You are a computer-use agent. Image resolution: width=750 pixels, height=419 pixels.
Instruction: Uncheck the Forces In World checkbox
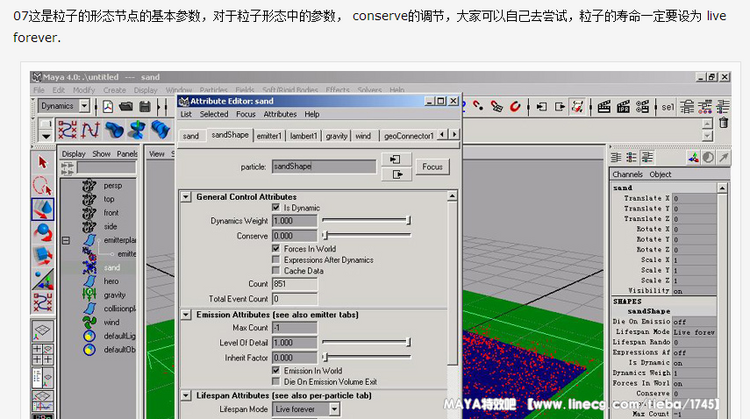coord(276,249)
